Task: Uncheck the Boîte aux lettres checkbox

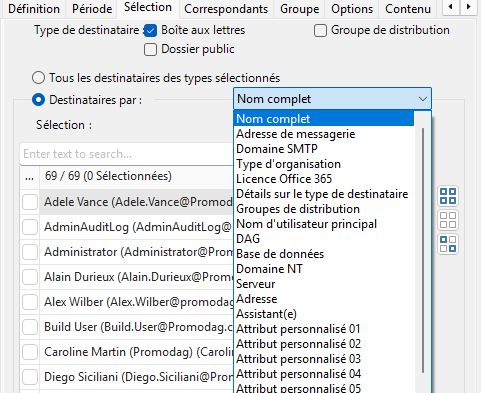Action: (150, 31)
